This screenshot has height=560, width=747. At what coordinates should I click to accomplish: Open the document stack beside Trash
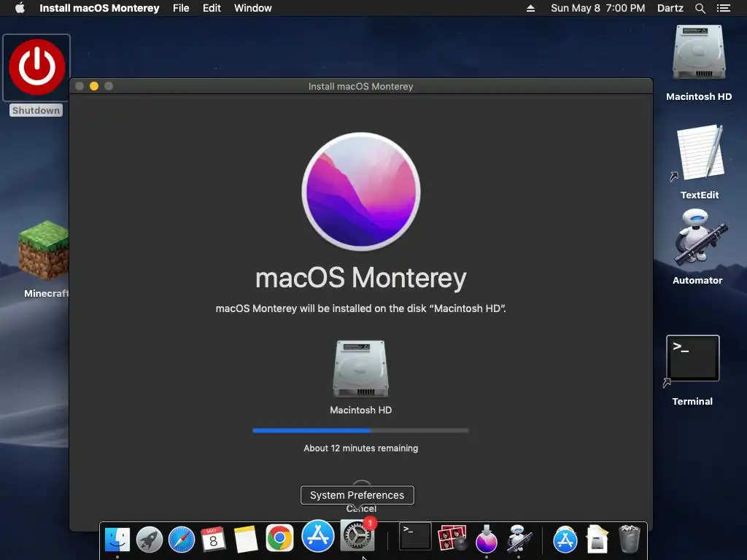[x=597, y=539]
